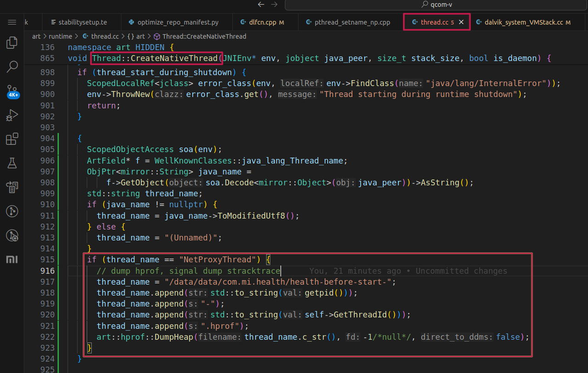Switch to the dlfcn.cpp tab
Image resolution: width=588 pixels, height=373 pixels.
[x=264, y=22]
